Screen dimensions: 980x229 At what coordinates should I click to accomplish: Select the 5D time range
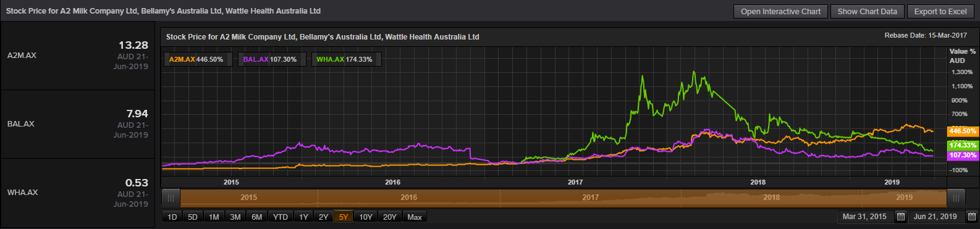(193, 217)
